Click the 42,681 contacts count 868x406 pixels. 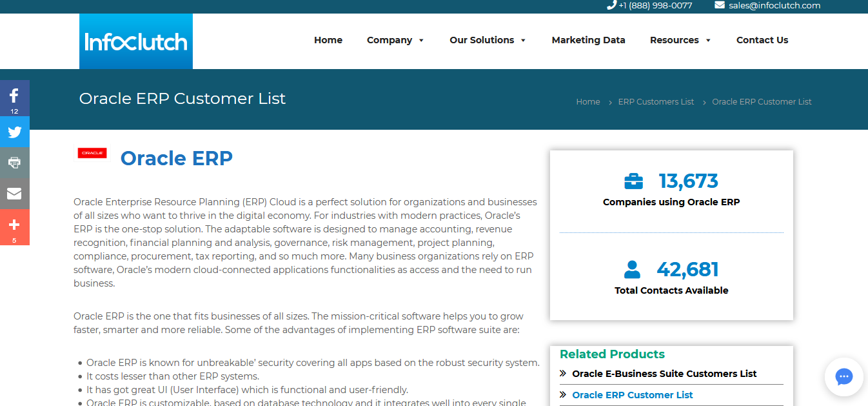pos(687,269)
